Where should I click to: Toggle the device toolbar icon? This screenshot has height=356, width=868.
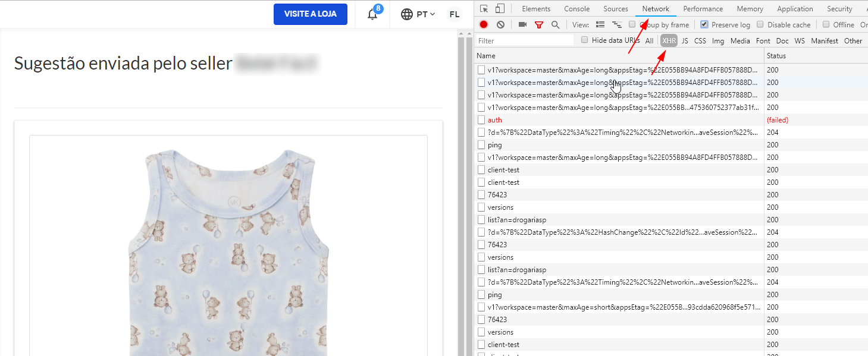point(500,9)
